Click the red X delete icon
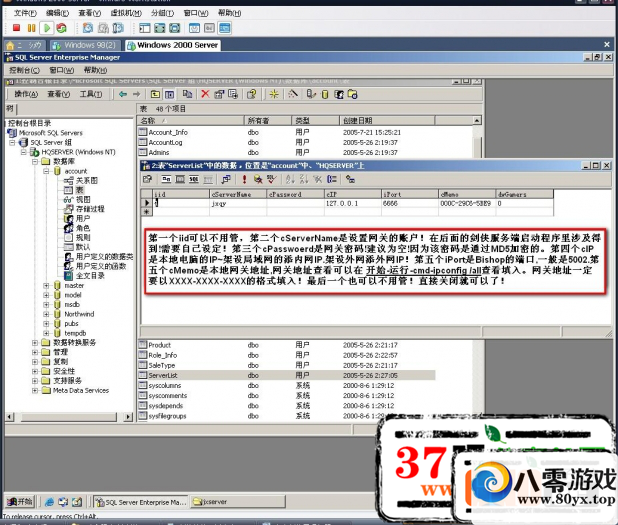The image size is (618, 525). [205, 94]
